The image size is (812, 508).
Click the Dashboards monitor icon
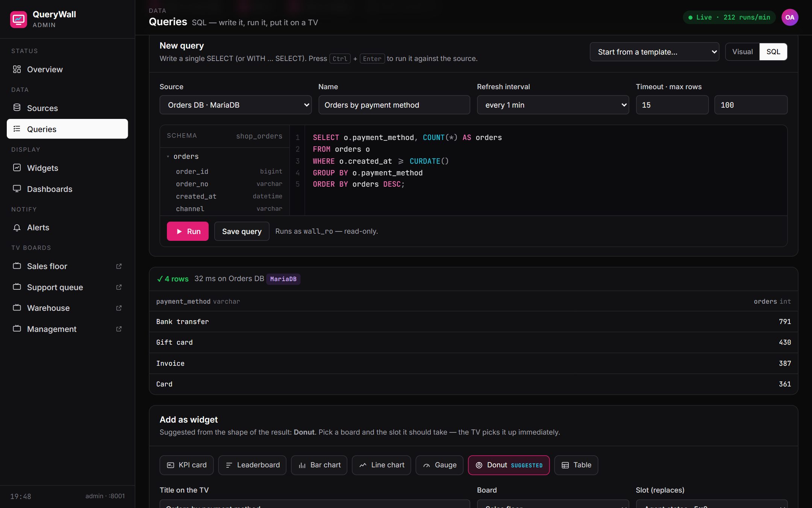point(17,189)
